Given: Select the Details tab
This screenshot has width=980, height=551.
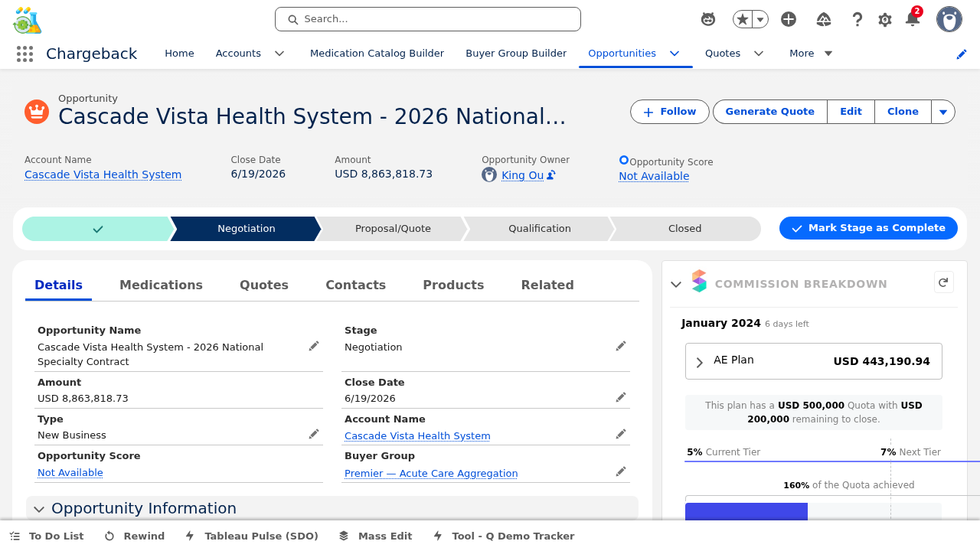Looking at the screenshot, I should tap(58, 285).
